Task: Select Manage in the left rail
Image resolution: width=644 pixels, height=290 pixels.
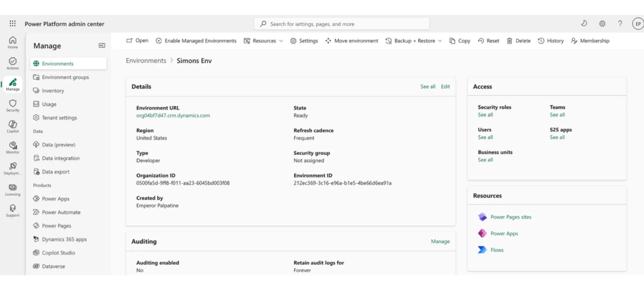Action: (x=13, y=85)
